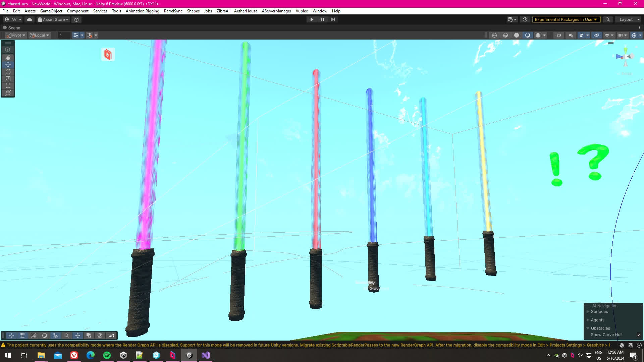Expand the Surfaces section in AI Navigation
Viewport: 644px width, 362px height.
click(x=588, y=312)
